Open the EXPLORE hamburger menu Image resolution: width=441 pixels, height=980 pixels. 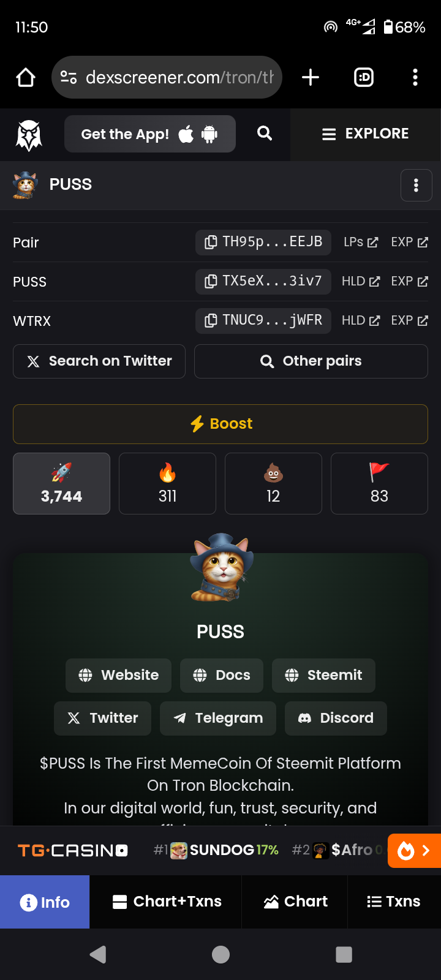(x=365, y=134)
